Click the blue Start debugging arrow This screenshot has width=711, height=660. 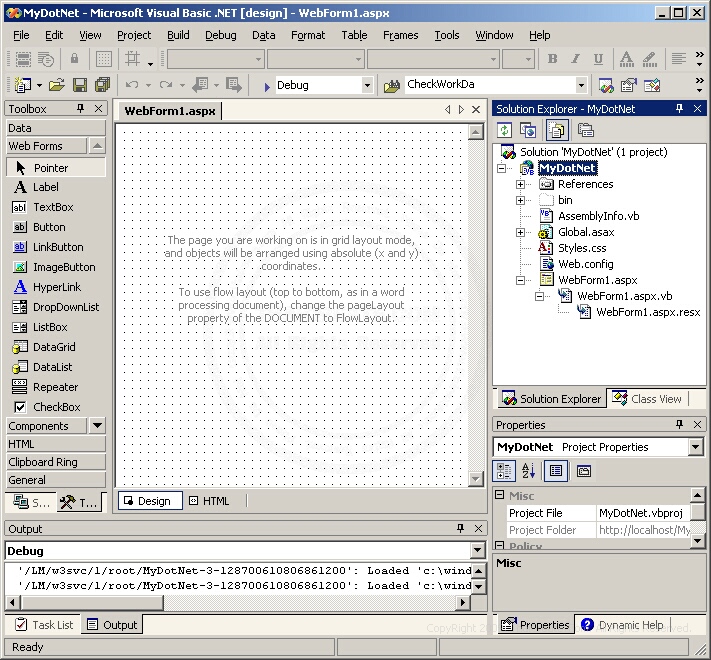tap(267, 86)
